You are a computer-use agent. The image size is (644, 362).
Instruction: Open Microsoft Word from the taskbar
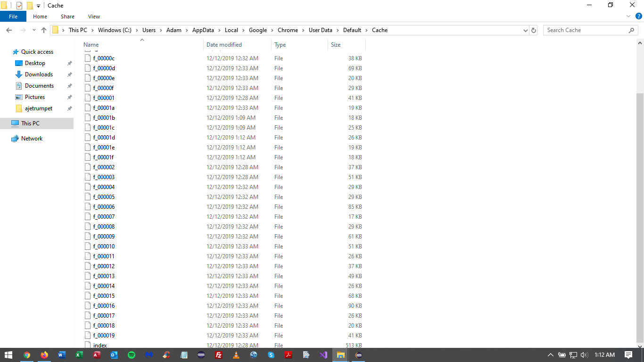[x=62, y=355]
